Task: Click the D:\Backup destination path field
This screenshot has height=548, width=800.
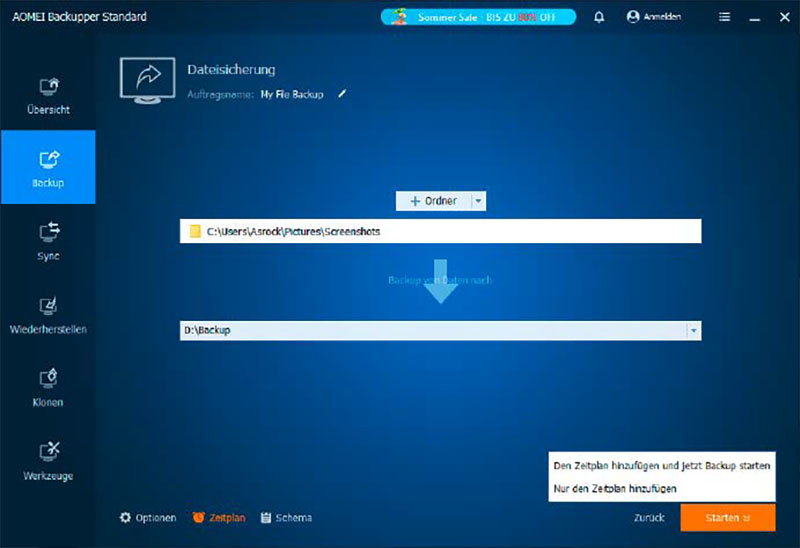Action: (x=433, y=331)
